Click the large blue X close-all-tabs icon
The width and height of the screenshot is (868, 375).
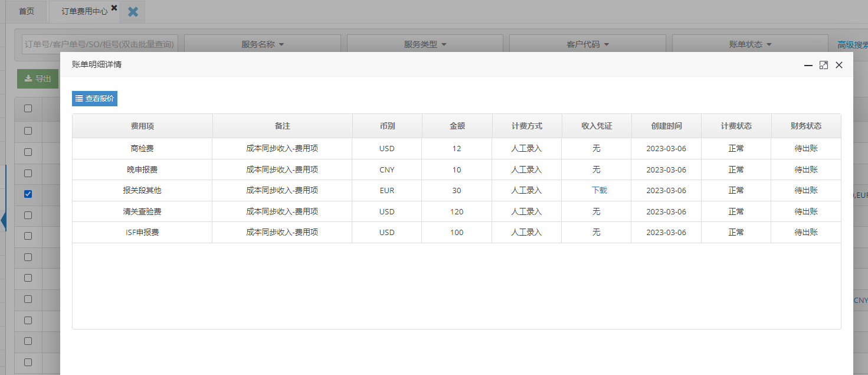tap(133, 11)
